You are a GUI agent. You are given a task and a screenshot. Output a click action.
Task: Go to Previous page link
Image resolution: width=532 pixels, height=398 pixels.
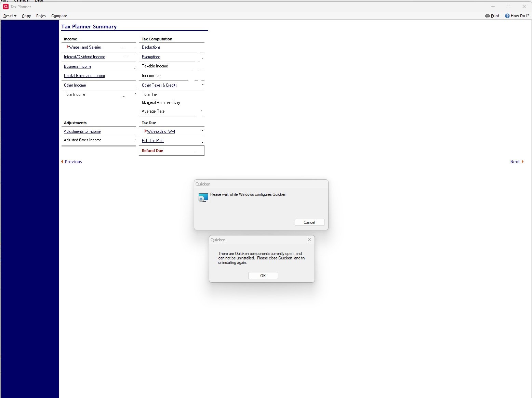tap(74, 162)
